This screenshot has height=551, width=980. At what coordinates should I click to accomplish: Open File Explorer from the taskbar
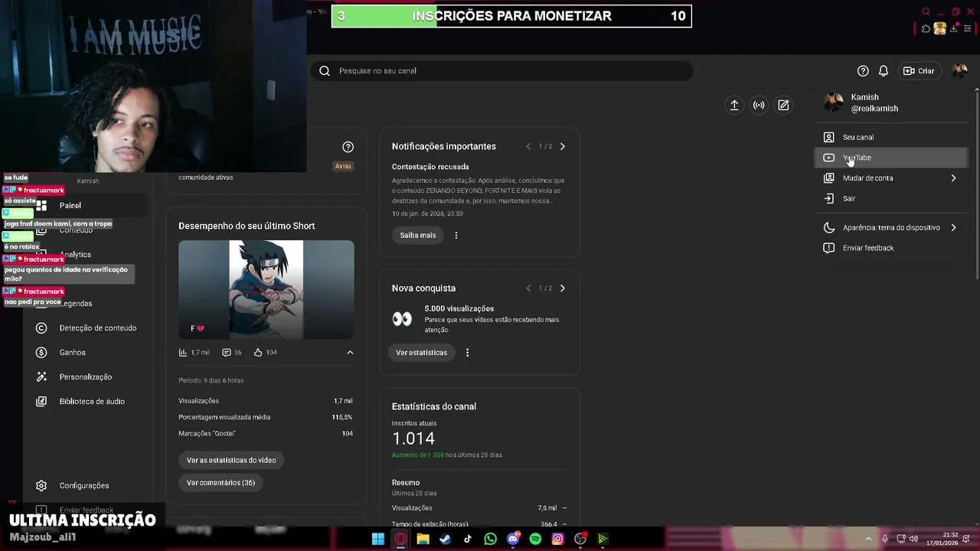tap(423, 540)
